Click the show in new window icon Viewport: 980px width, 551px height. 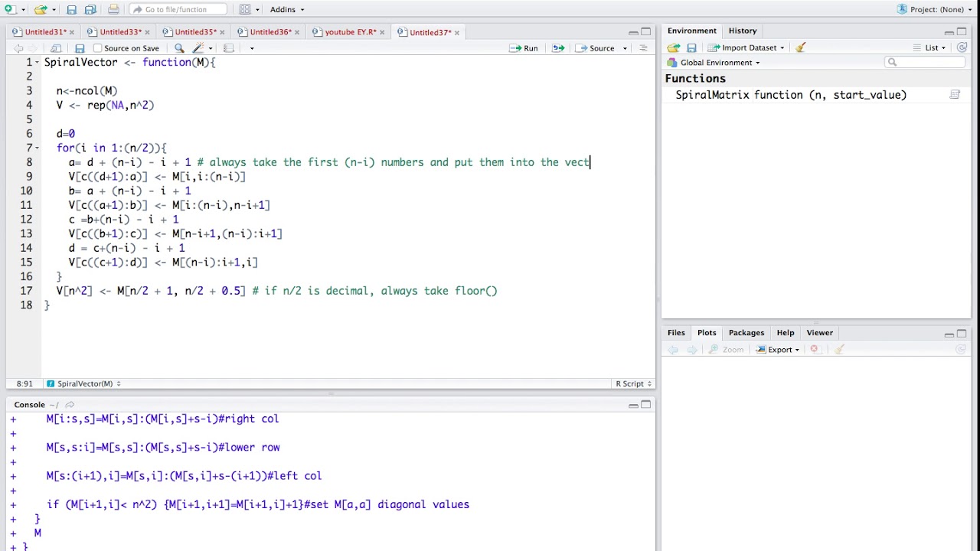pos(56,48)
